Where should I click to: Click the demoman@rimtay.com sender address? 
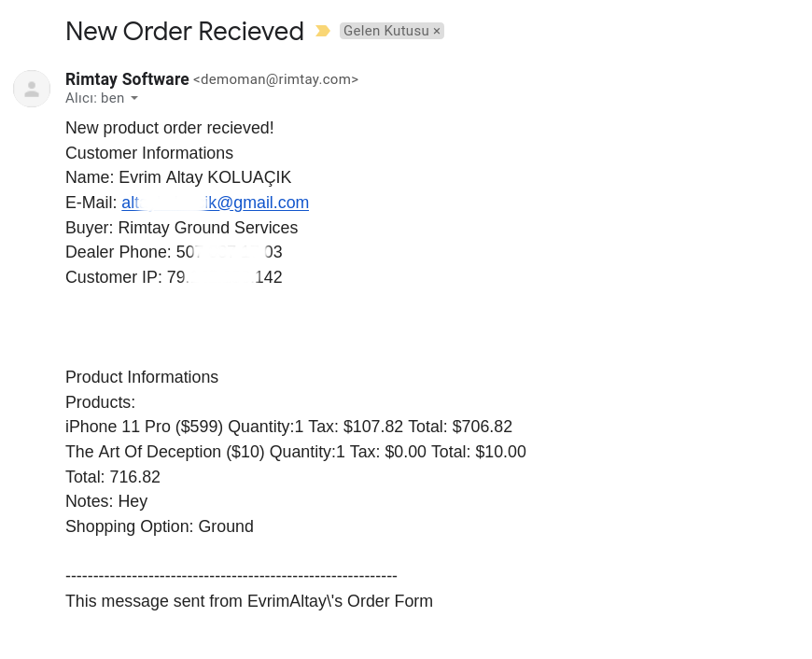[x=275, y=80]
